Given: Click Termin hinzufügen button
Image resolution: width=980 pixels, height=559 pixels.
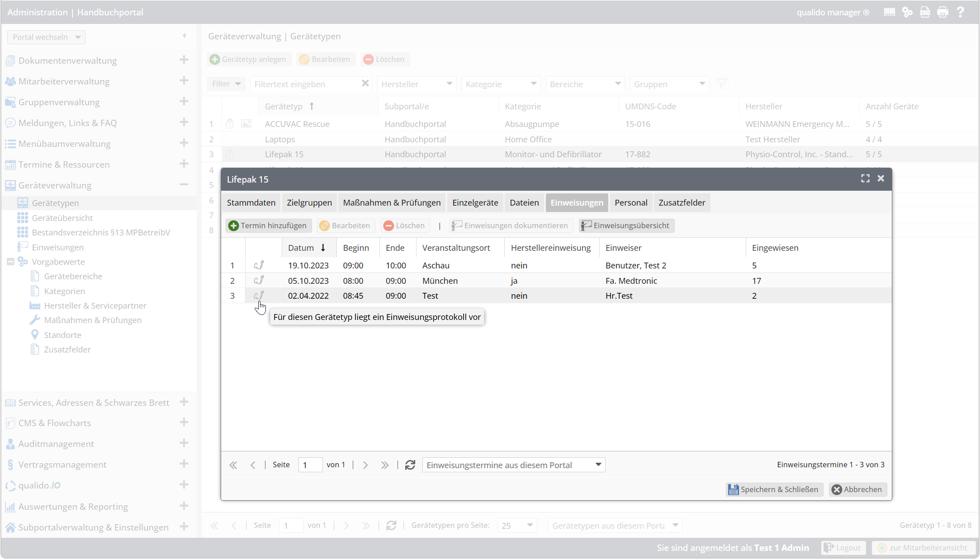Looking at the screenshot, I should click(x=269, y=225).
